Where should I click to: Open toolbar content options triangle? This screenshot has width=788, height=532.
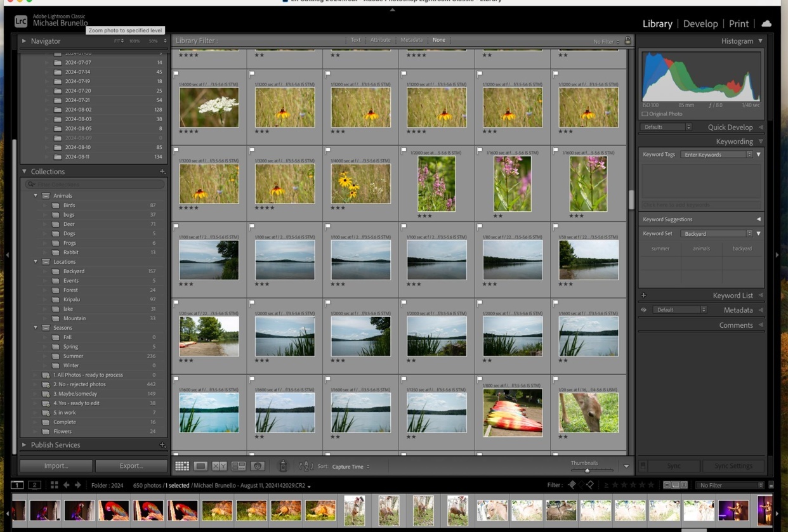coord(626,467)
